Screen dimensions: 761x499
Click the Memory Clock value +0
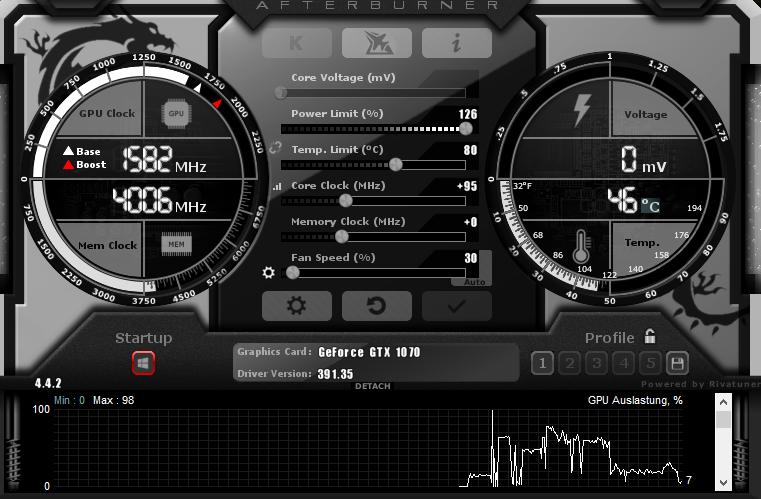coord(470,222)
